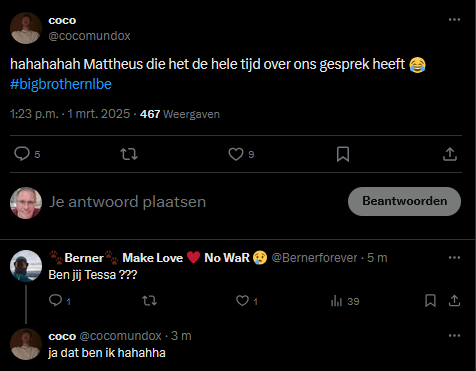This screenshot has width=476, height=371.
Task: Share Berner's reply via upload icon
Action: pyautogui.click(x=454, y=301)
